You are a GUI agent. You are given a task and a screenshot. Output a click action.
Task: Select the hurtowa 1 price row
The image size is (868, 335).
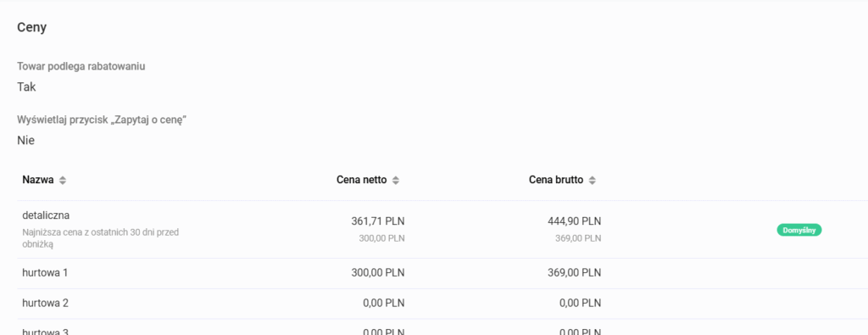point(442,274)
